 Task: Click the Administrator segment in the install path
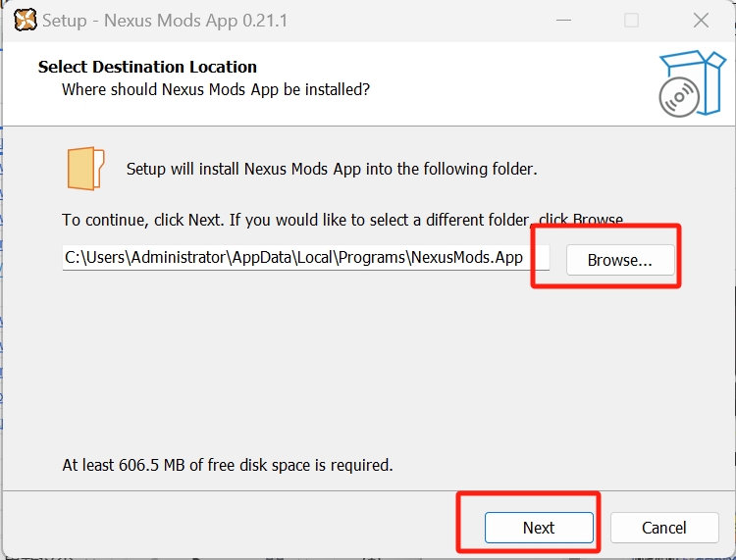pos(180,258)
